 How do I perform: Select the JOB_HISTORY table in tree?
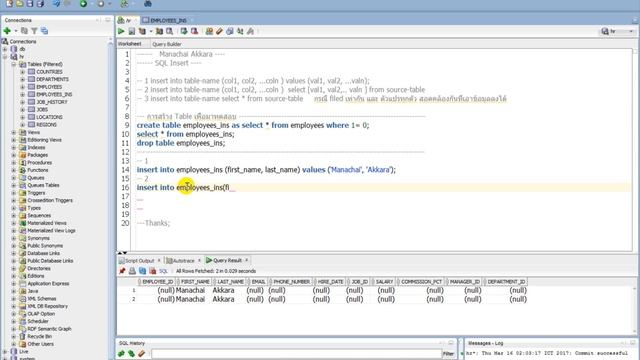pos(52,102)
